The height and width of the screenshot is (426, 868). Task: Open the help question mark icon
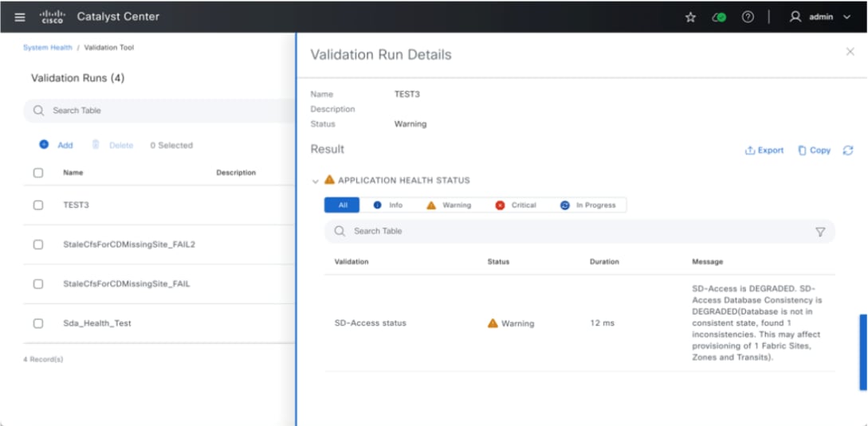pos(748,17)
